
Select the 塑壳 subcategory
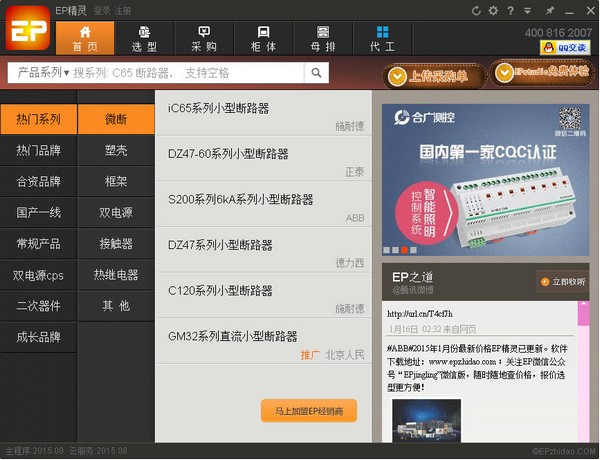(x=116, y=150)
